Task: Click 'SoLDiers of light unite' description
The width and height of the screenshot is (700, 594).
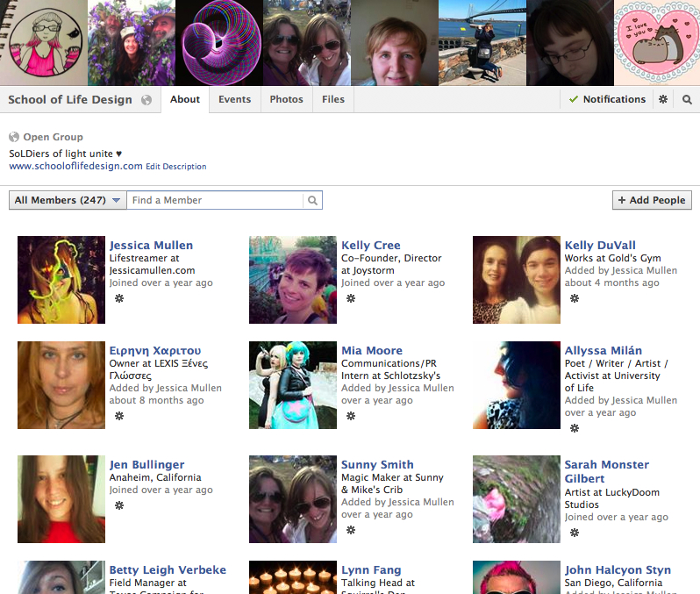Action: tap(65, 154)
